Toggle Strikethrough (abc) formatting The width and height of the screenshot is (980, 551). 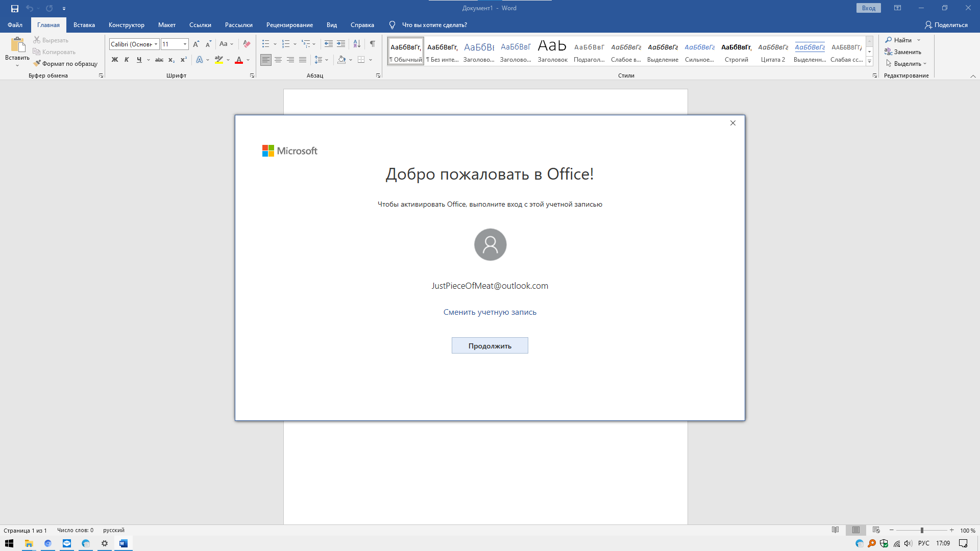pyautogui.click(x=159, y=60)
